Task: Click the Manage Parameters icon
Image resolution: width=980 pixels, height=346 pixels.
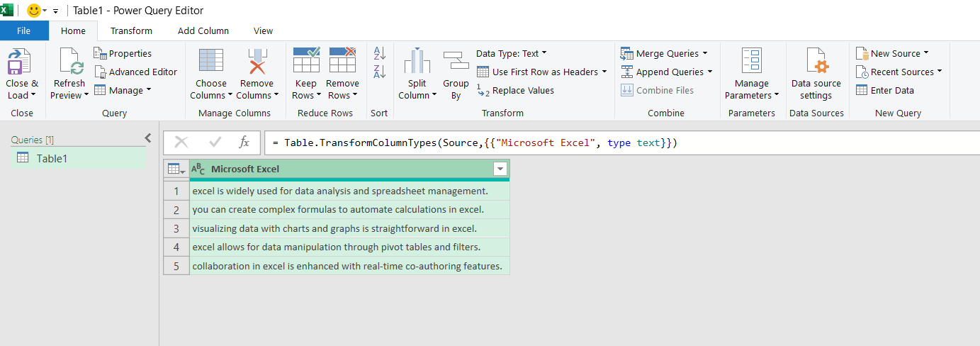Action: point(751,61)
